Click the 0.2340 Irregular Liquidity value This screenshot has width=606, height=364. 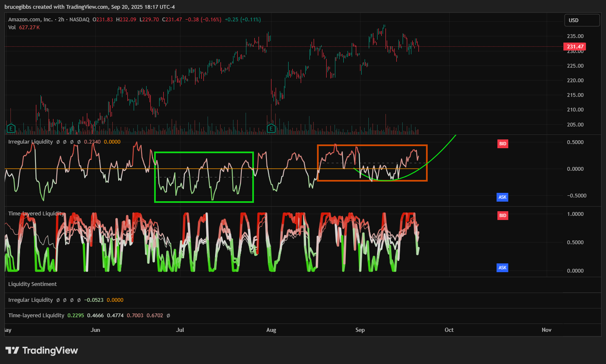pos(92,142)
